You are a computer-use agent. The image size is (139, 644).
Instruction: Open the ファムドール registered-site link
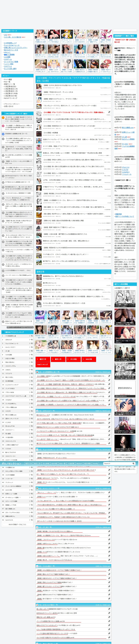(127, 174)
